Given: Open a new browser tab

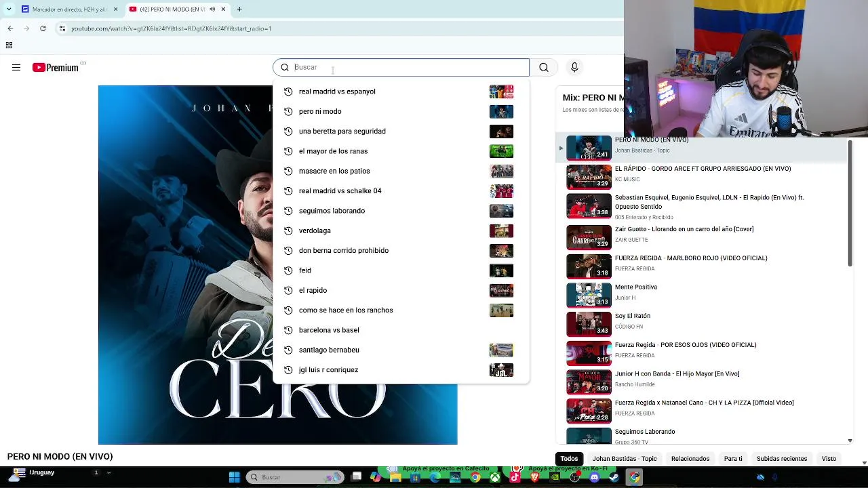Looking at the screenshot, I should 239,9.
